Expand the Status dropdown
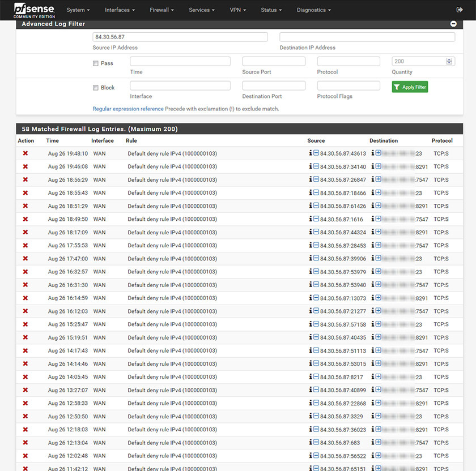This screenshot has height=471, width=476. pos(271,10)
